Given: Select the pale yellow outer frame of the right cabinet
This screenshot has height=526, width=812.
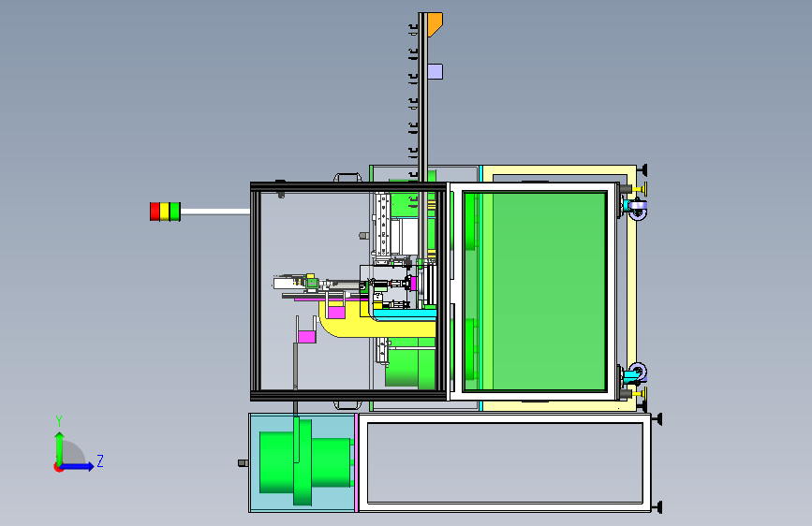Looking at the screenshot, I should 632,288.
